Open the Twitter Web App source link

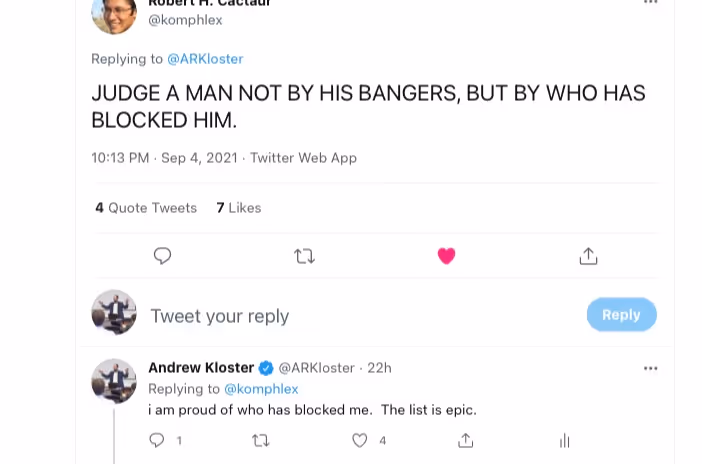[303, 158]
